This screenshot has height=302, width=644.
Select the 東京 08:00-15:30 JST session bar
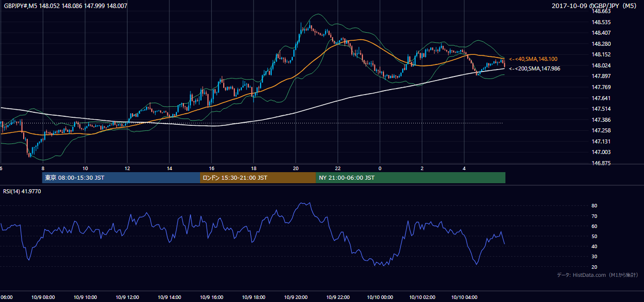[x=121, y=178]
